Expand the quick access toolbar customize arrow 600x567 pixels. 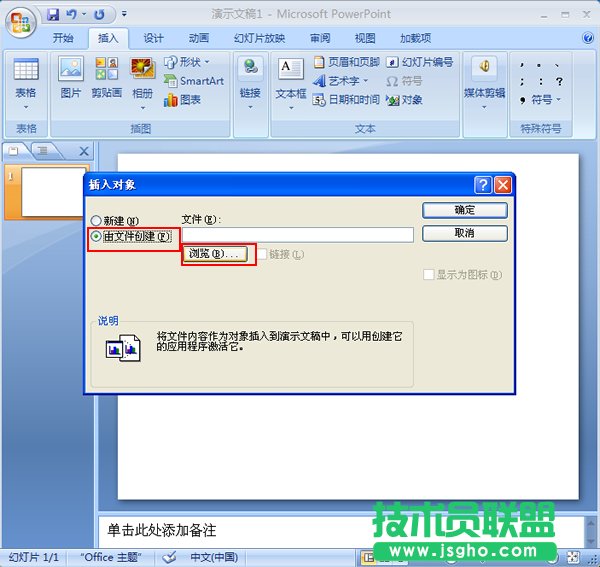[124, 14]
